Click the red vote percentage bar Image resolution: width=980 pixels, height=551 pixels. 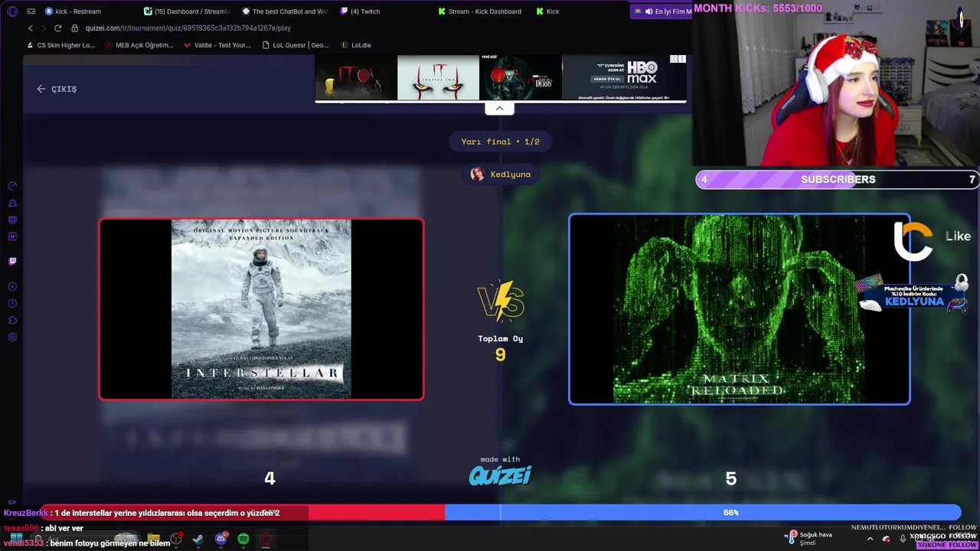click(243, 512)
